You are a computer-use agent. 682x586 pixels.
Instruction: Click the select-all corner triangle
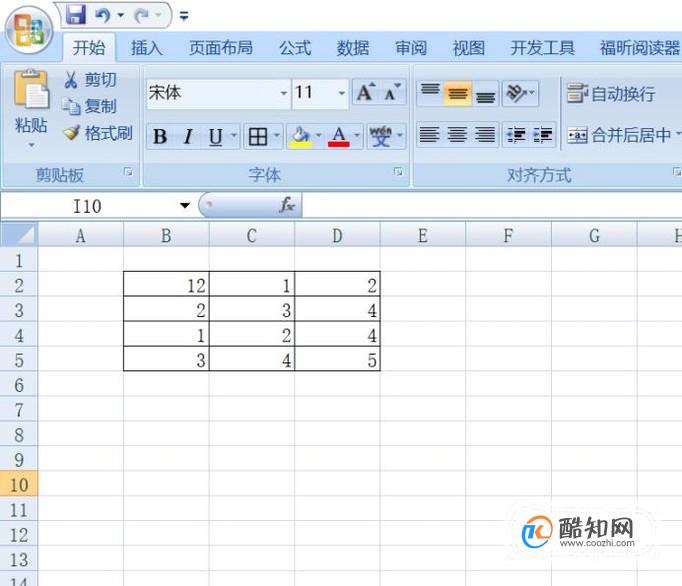click(20, 235)
